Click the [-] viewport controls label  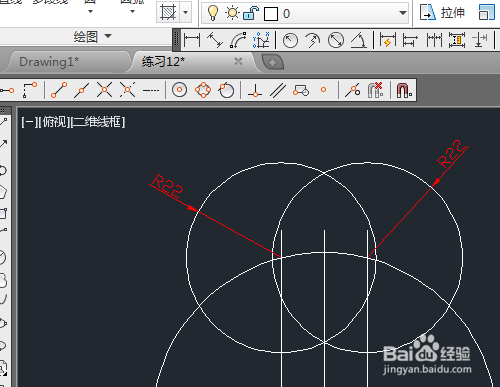point(29,122)
